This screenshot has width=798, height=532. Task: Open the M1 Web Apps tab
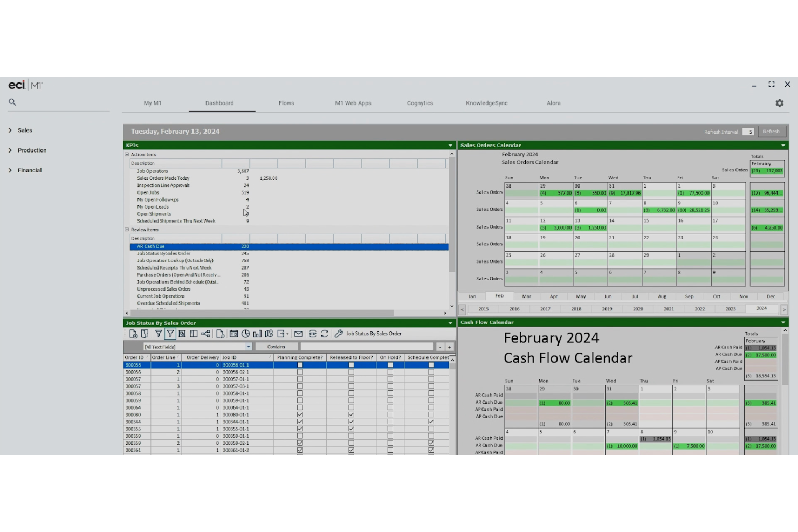(x=353, y=103)
